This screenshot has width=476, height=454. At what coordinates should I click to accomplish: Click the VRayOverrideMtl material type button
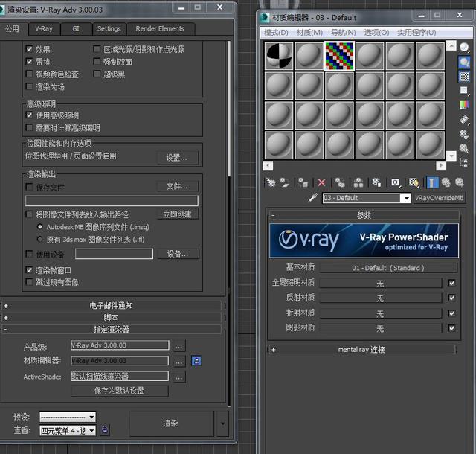click(x=439, y=198)
